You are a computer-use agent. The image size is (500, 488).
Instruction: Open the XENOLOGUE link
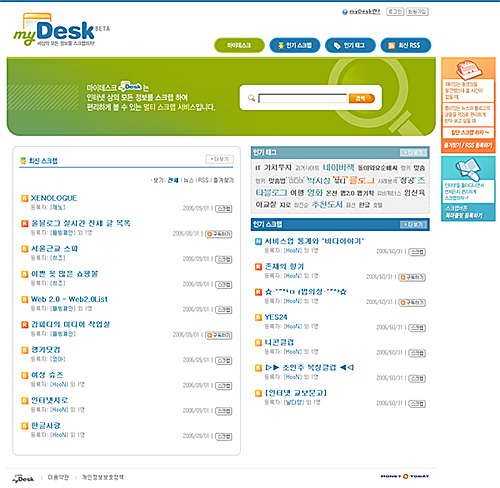(54, 198)
